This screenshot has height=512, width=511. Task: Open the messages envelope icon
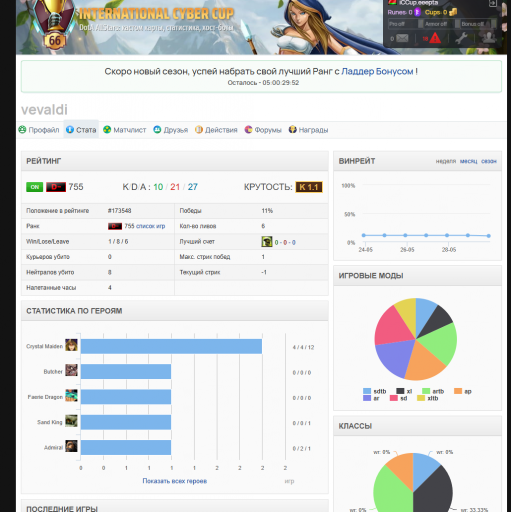(x=402, y=38)
